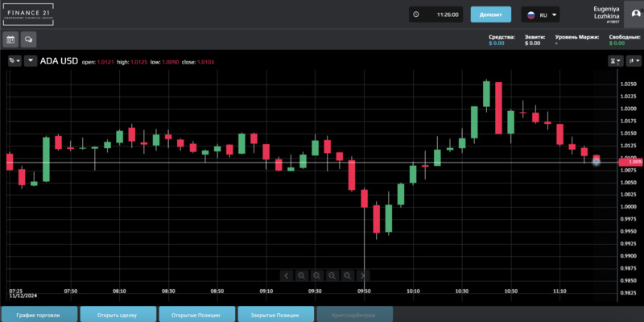Click the third magnifier in chart zoom bar
Screen dimensions: 644x322
332,275
